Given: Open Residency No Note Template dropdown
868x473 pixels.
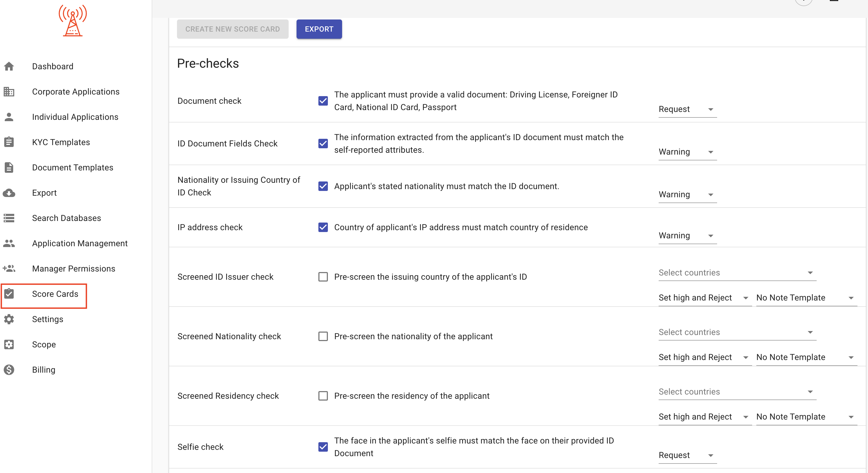Looking at the screenshot, I should click(806, 417).
